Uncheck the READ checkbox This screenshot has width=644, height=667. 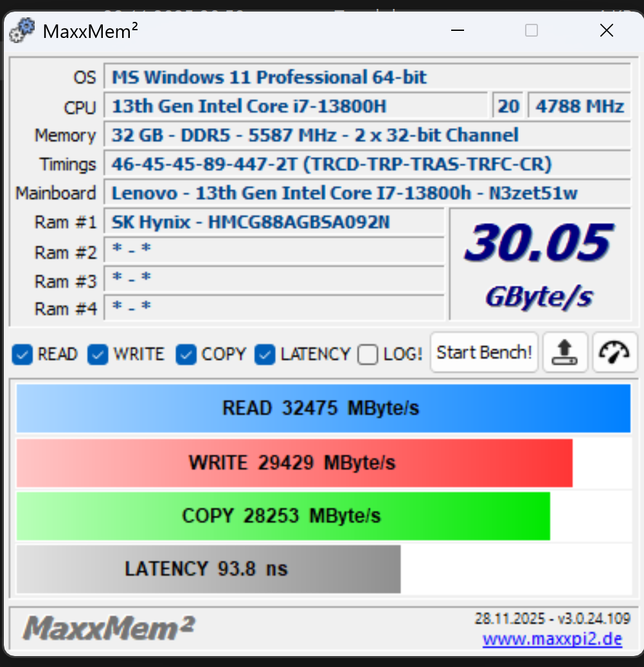tap(22, 354)
